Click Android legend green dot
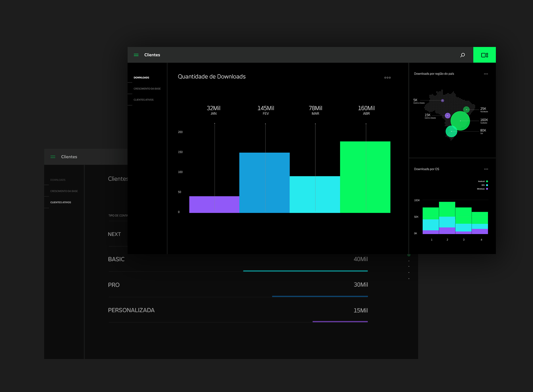The image size is (533, 392). 487,181
